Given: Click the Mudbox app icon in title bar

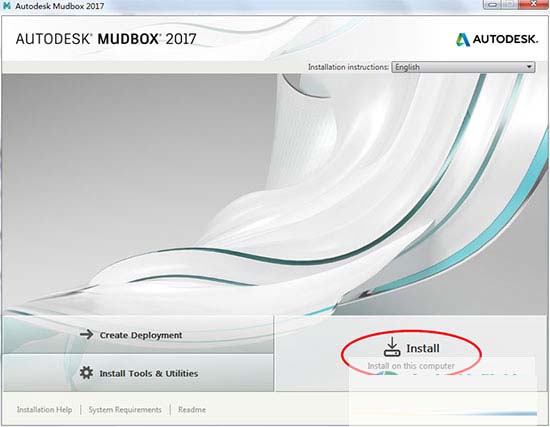Looking at the screenshot, I should (x=6, y=6).
